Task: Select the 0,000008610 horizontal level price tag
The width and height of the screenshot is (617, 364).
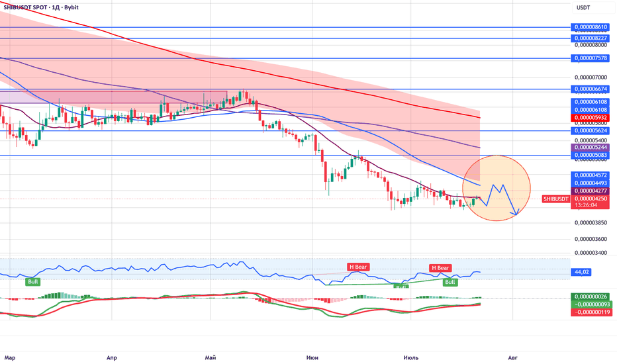Action: [591, 27]
